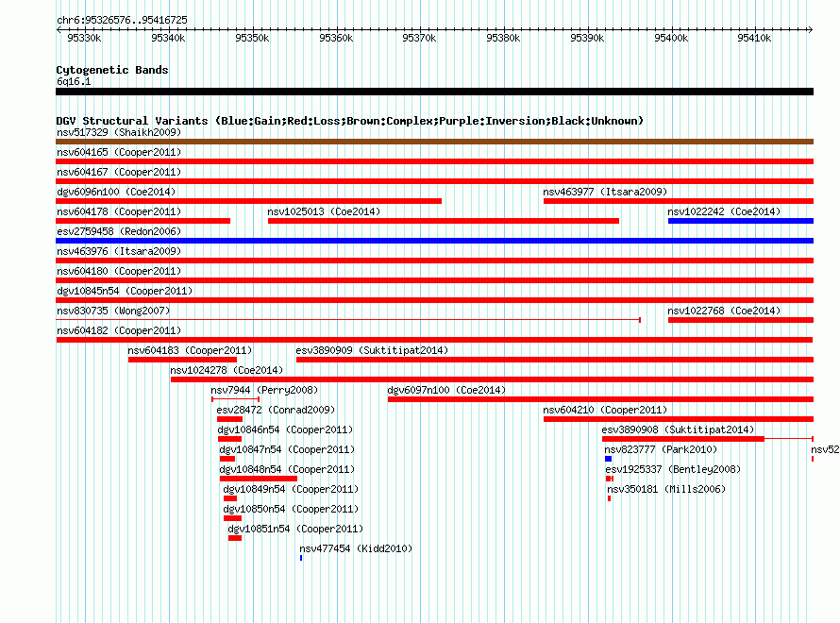Click esv2759458 (Redon2006) label
Image resolution: width=840 pixels, height=623 pixels.
(119, 231)
